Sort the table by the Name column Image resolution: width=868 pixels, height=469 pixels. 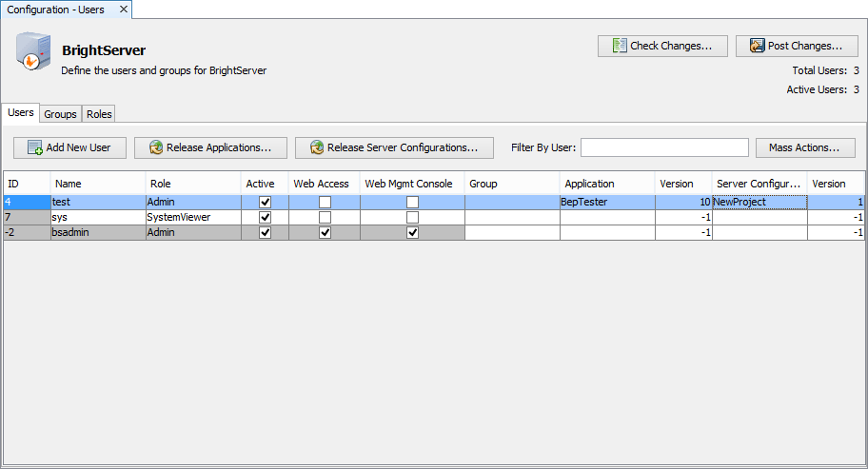97,184
